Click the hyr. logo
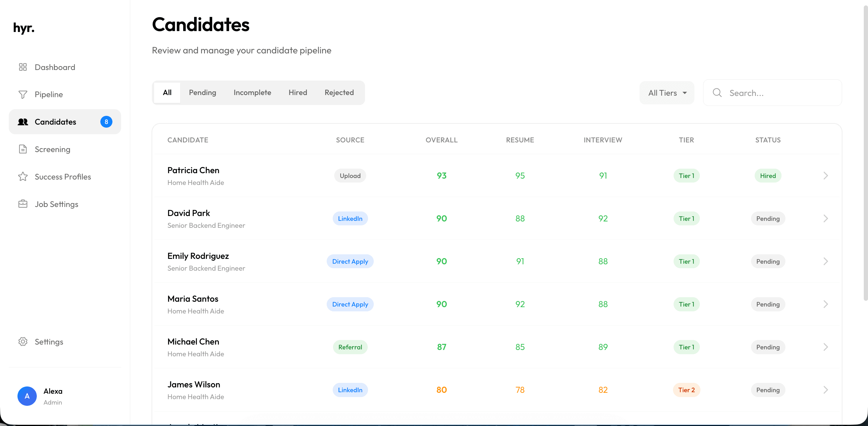 click(x=24, y=28)
